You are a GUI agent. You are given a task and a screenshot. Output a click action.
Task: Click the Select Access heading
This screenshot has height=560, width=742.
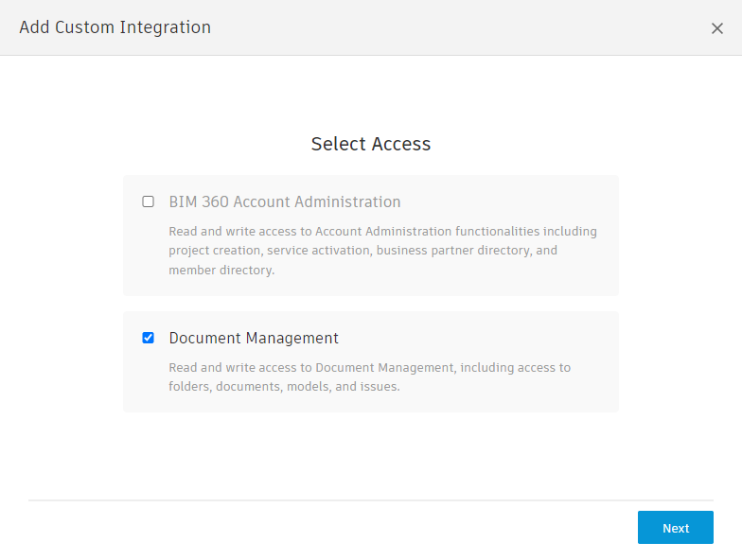[x=370, y=144]
